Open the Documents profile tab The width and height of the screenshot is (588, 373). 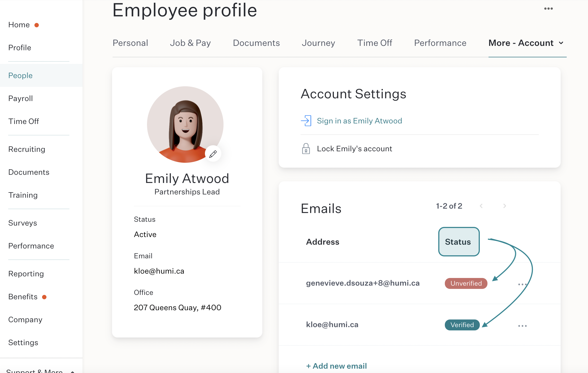coord(256,43)
